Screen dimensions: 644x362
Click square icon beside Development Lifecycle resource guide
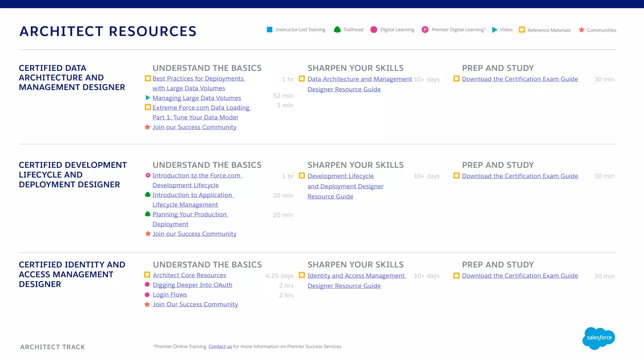pos(302,176)
